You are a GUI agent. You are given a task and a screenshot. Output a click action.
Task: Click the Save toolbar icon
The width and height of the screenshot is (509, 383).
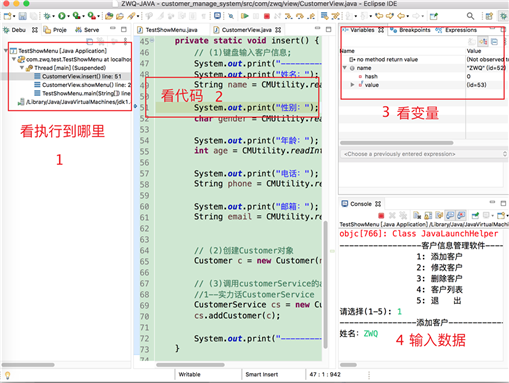coord(22,16)
